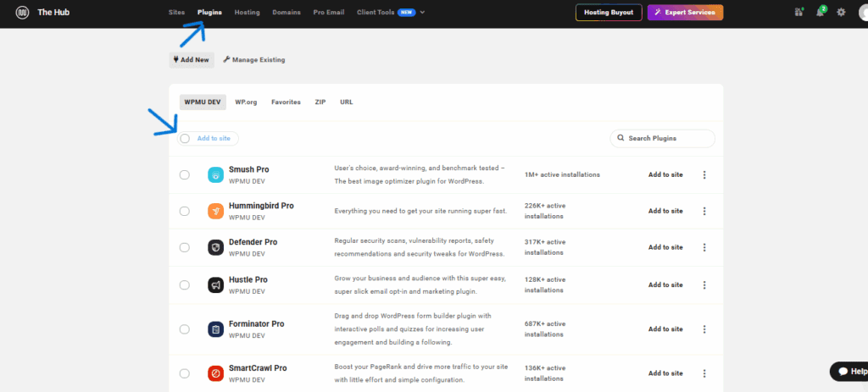Select the Smush Pro checkbox

pyautogui.click(x=185, y=175)
